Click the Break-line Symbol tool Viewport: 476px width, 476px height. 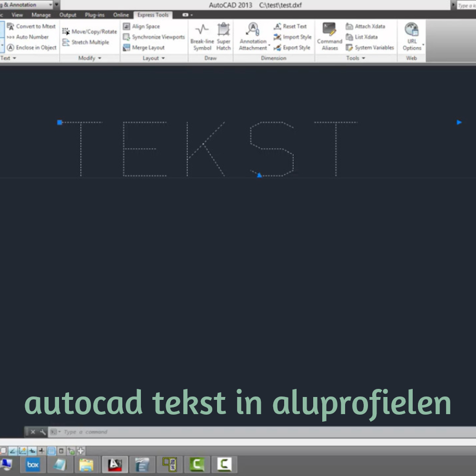(x=202, y=37)
